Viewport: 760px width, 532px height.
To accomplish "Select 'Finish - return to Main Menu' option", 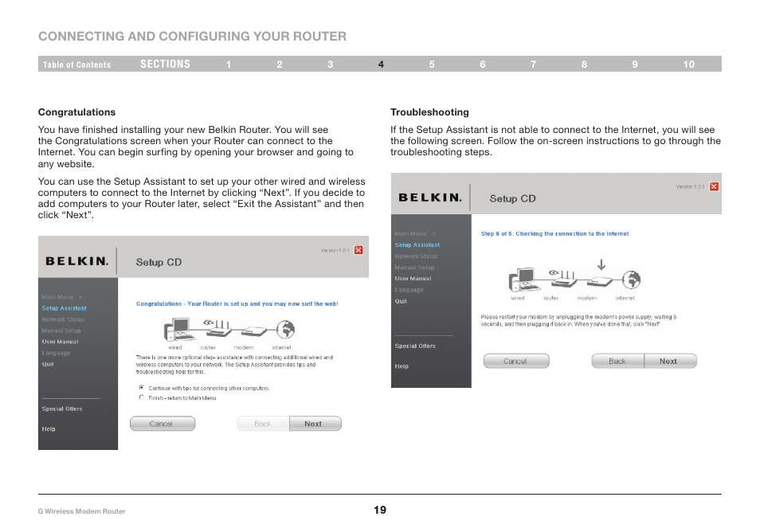I will (141, 397).
